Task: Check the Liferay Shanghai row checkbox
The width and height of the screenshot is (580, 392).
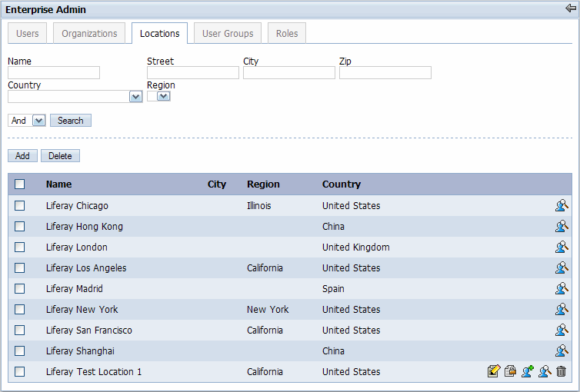Action: 19,350
